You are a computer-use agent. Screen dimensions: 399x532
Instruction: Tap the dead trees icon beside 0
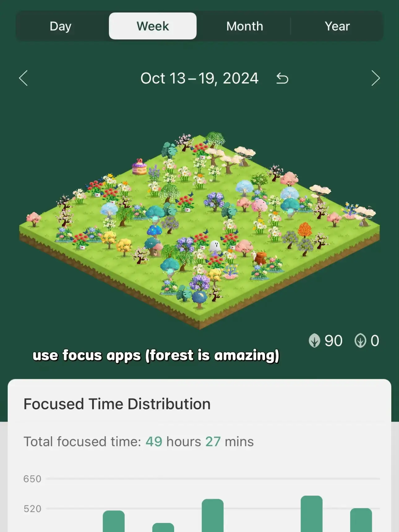tap(360, 341)
